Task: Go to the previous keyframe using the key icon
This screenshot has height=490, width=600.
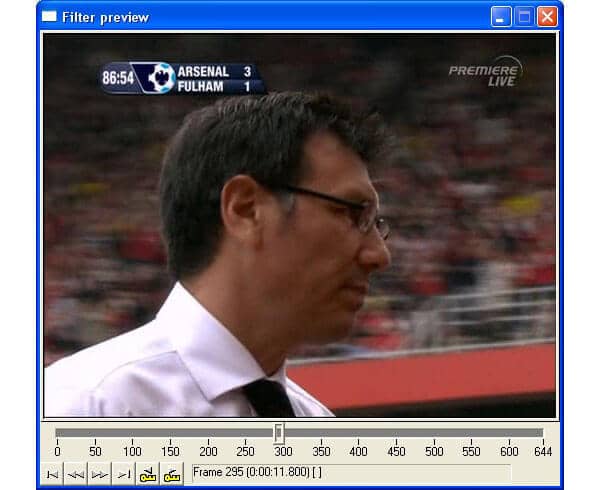Action: [148, 473]
